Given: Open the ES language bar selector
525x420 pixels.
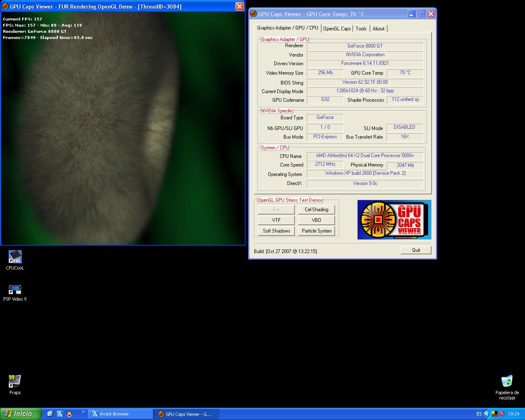Looking at the screenshot, I should 479,414.
